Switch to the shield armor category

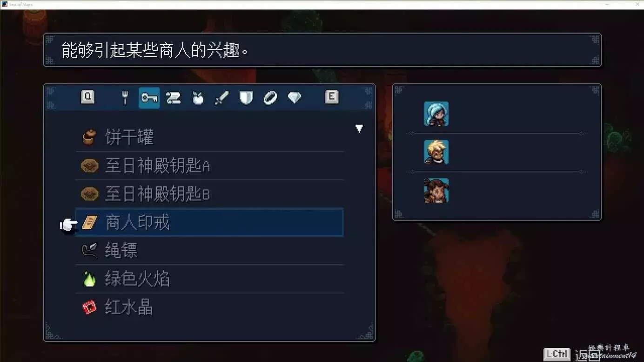pos(246,98)
